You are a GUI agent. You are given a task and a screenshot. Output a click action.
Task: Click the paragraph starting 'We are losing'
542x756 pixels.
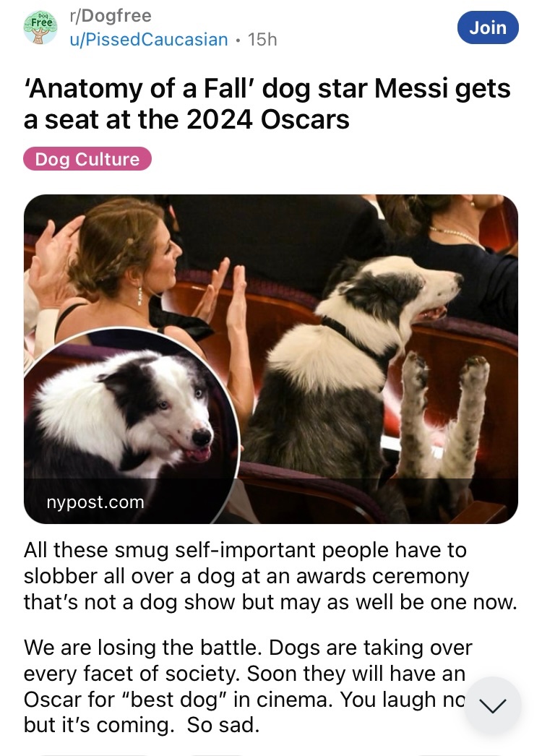[x=249, y=686]
